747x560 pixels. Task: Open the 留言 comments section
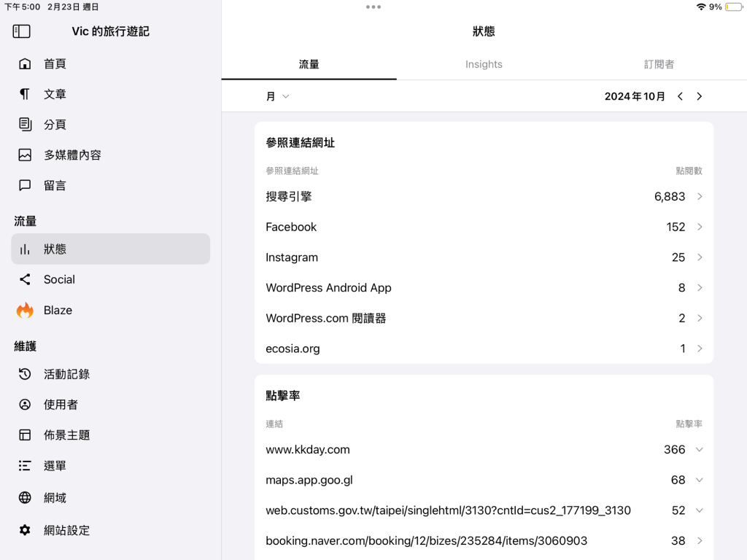click(55, 186)
